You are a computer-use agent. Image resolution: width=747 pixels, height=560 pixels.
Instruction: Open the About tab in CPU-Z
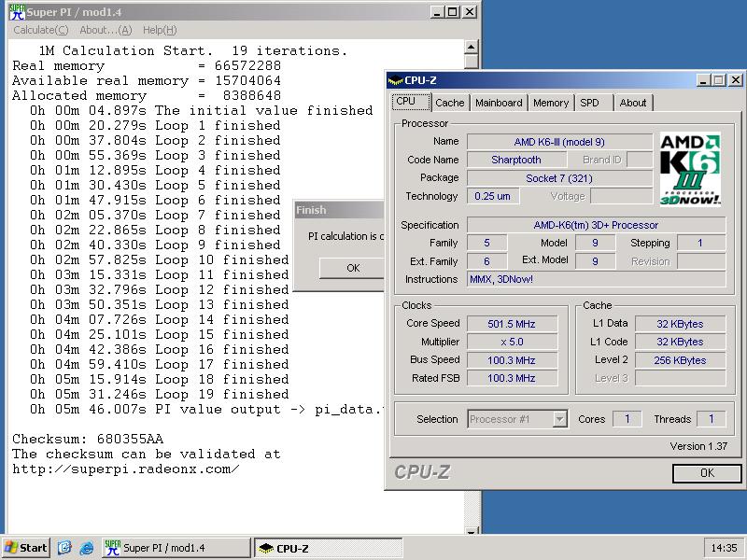[x=633, y=103]
